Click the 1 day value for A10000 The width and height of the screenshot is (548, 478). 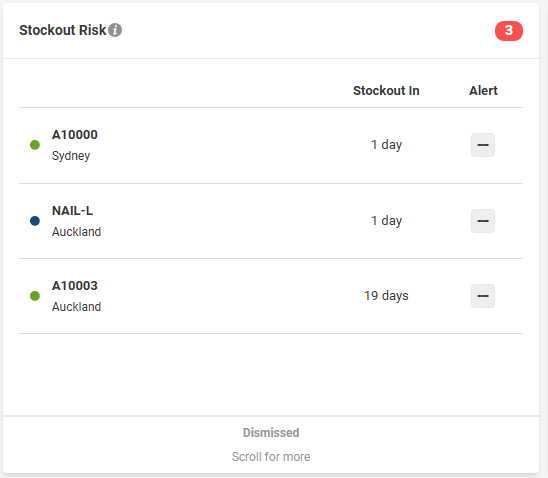386,144
